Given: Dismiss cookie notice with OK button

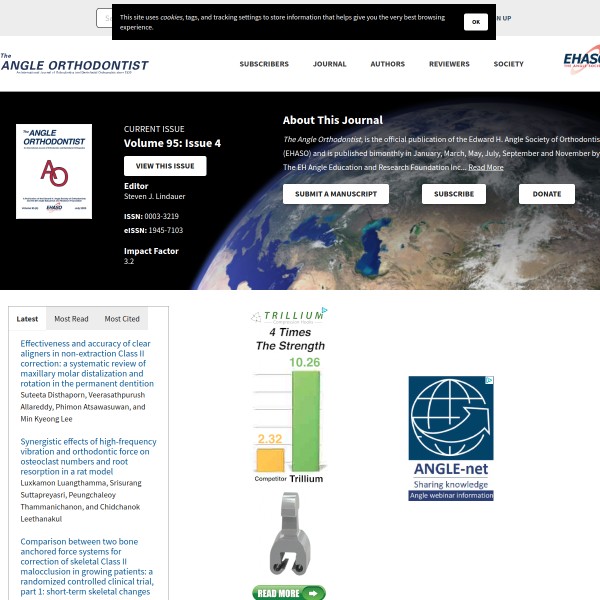Looking at the screenshot, I should tap(476, 21).
